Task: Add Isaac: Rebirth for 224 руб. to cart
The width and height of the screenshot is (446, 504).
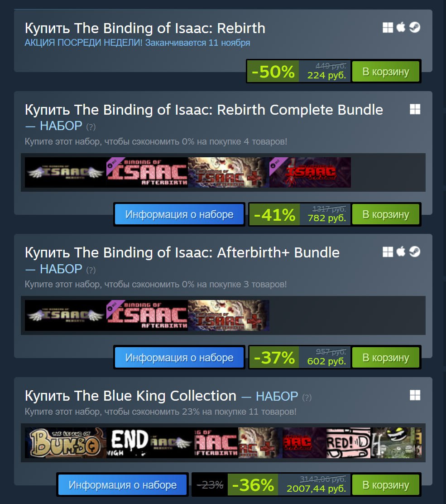Action: point(386,71)
